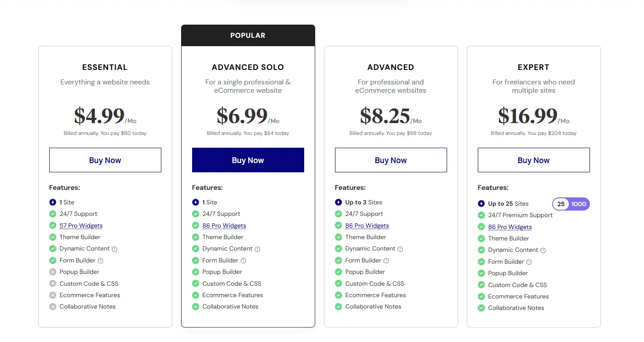Image resolution: width=644 pixels, height=342 pixels.
Task: Purchase the Advanced plan with Buy Now
Action: [391, 160]
